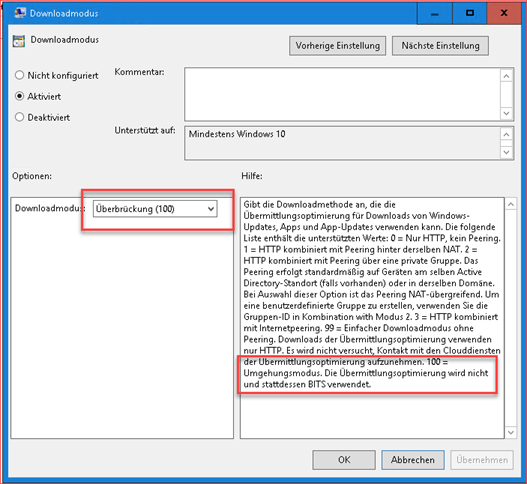Confirm with the OK button
Screen dimensions: 527x484
point(344,460)
